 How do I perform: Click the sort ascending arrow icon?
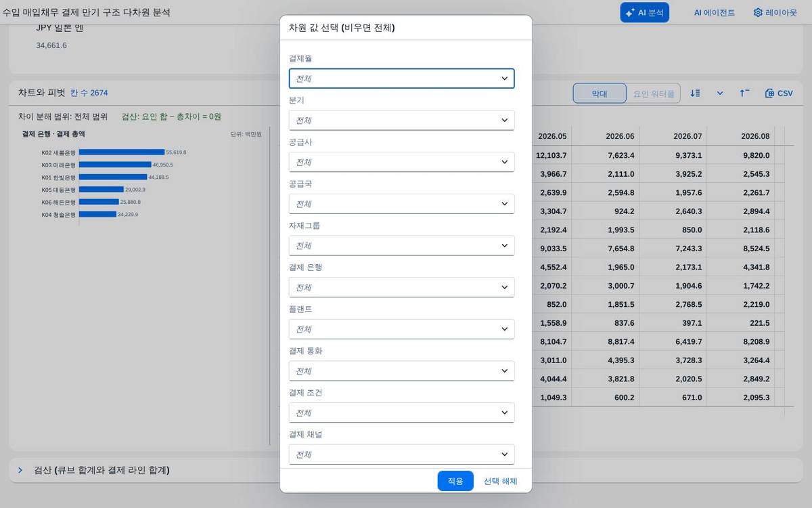(x=744, y=93)
